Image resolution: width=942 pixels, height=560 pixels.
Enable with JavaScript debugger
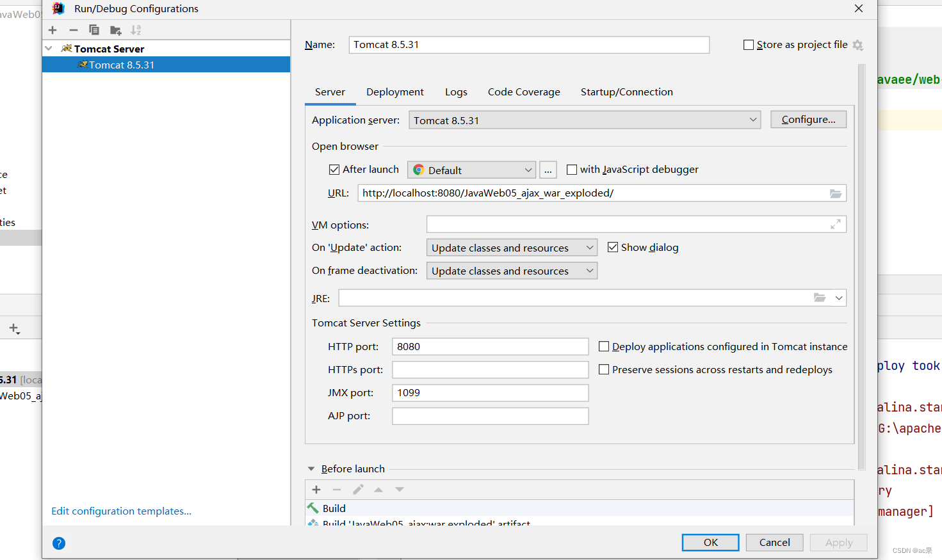[x=572, y=170]
